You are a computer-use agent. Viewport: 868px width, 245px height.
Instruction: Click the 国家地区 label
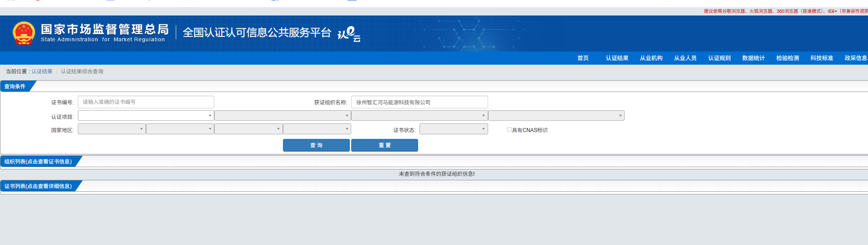pyautogui.click(x=62, y=130)
